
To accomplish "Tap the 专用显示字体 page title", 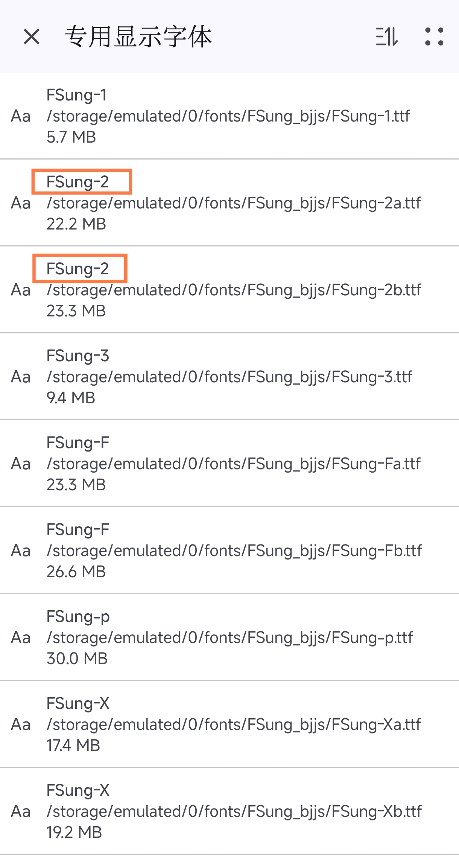I will pos(138,37).
